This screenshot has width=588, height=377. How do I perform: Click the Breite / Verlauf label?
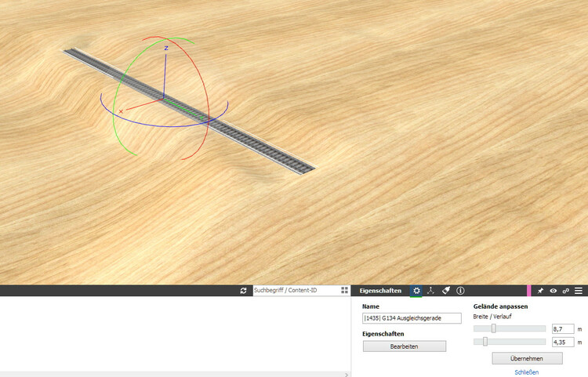[x=492, y=317]
